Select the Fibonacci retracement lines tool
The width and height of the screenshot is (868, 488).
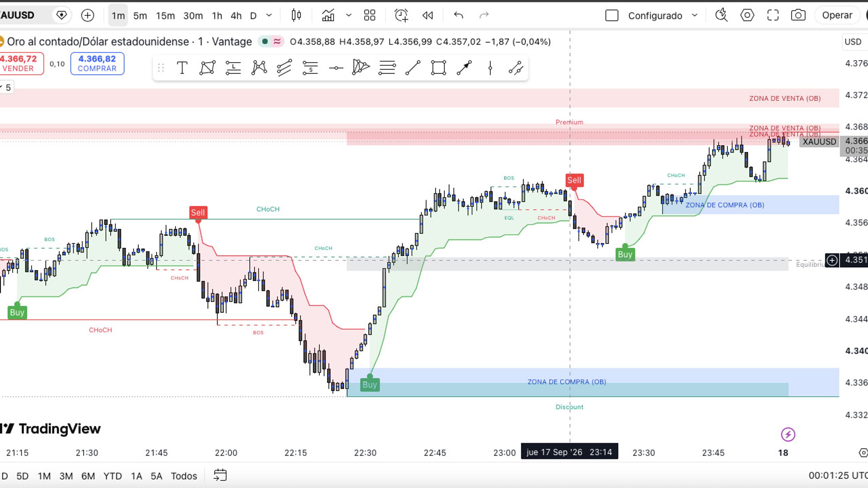387,68
